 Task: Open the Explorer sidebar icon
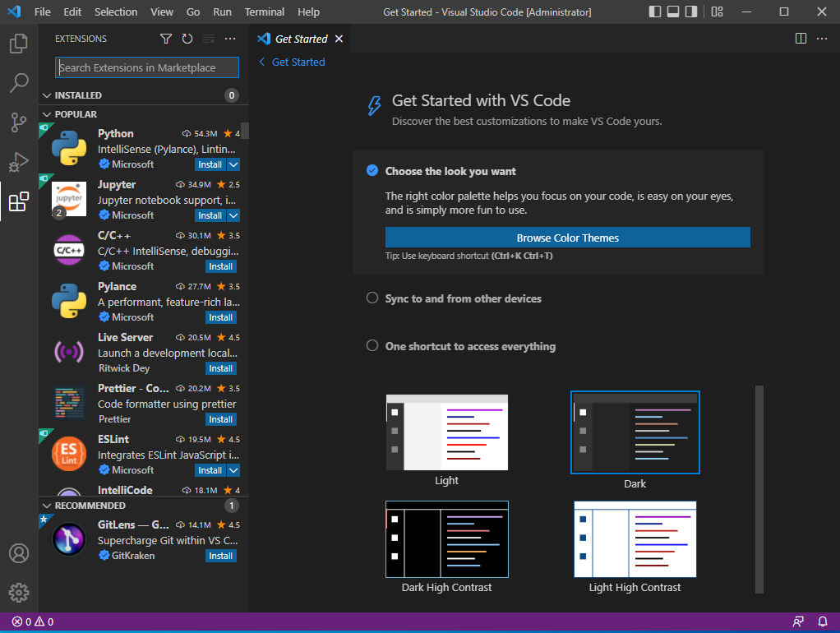(x=18, y=43)
